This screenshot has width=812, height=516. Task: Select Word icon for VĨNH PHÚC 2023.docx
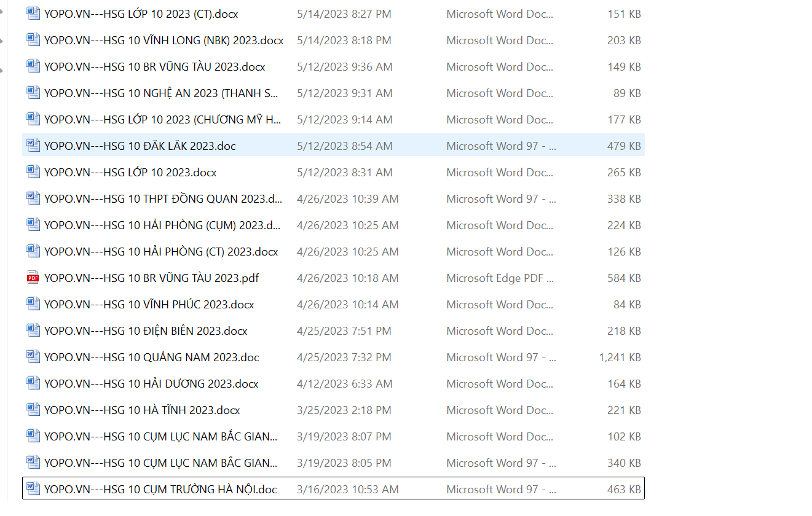point(33,305)
